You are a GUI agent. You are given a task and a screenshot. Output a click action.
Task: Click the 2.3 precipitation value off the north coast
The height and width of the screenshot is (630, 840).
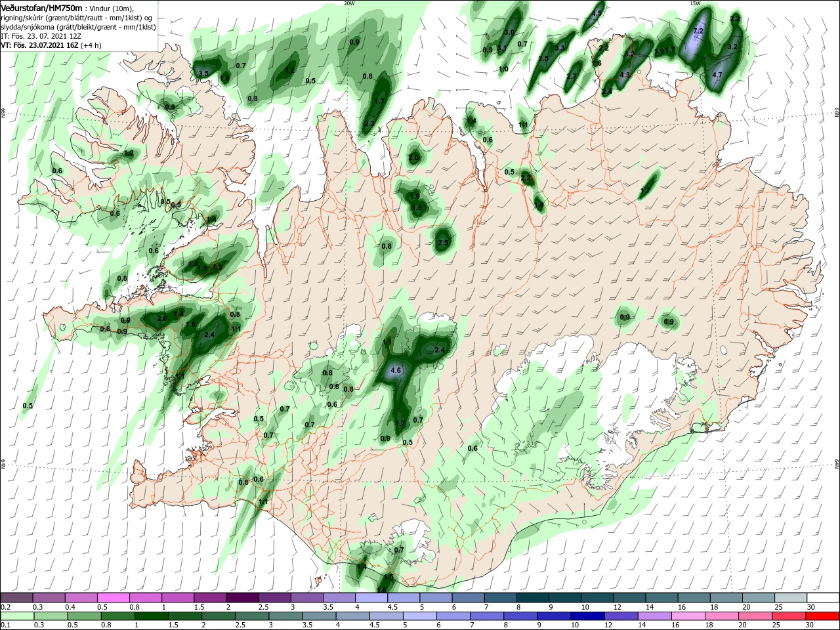click(x=369, y=124)
